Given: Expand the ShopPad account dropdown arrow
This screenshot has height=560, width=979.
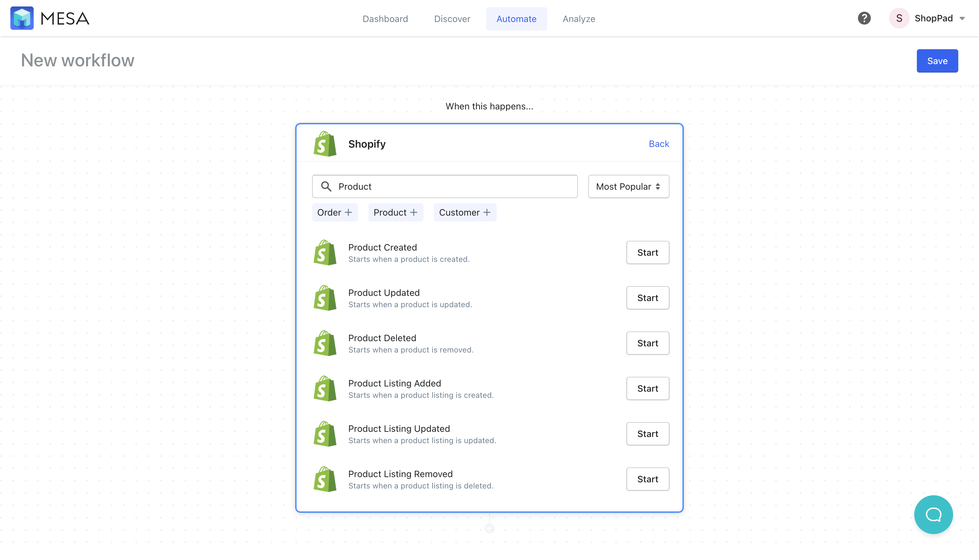Looking at the screenshot, I should tap(962, 18).
